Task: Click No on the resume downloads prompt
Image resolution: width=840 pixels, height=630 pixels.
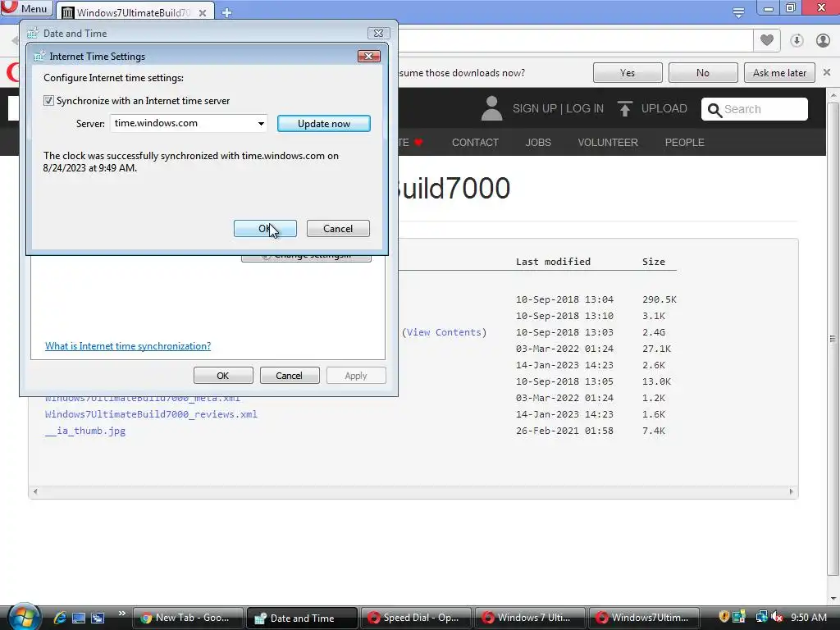Action: click(703, 73)
